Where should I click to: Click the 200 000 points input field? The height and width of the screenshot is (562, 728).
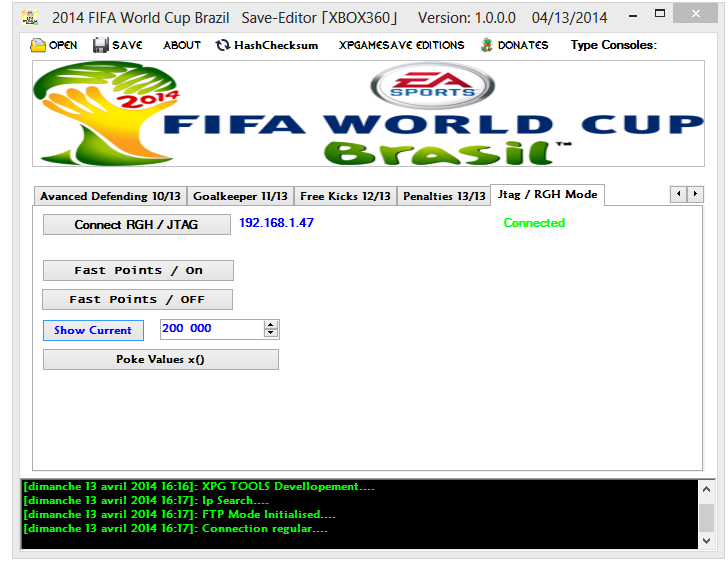point(210,329)
